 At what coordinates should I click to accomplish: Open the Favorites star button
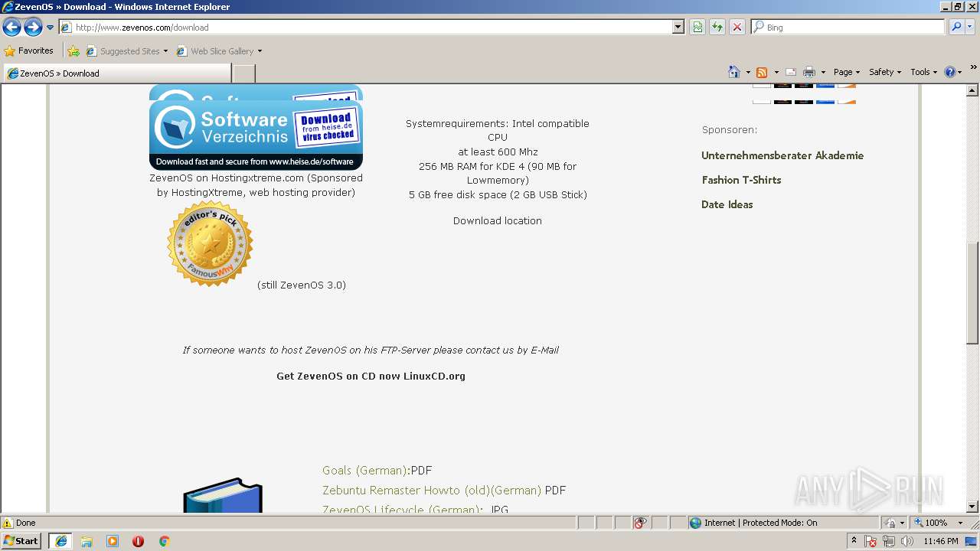coord(29,51)
